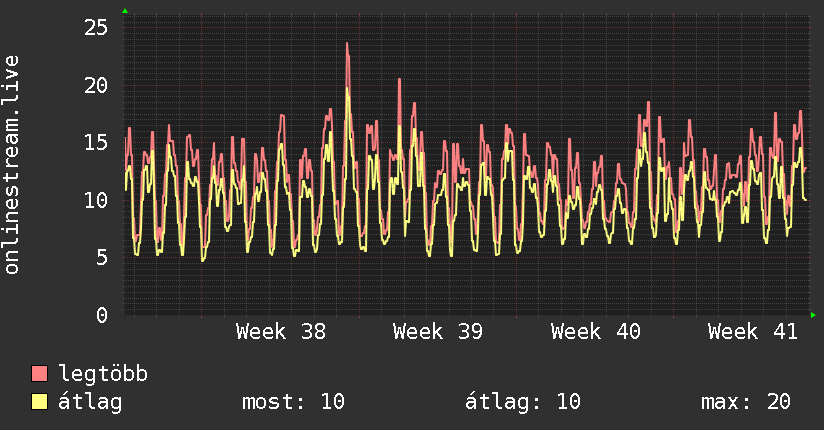
Task: Click the green arrow atop y-axis
Action: click(x=125, y=11)
